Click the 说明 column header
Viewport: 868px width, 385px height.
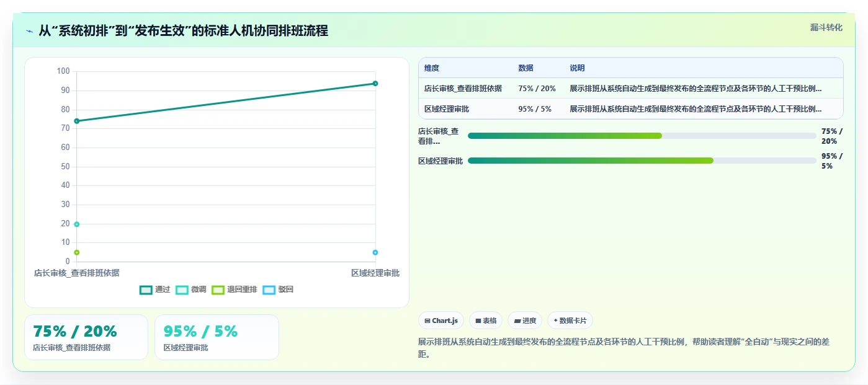click(578, 68)
